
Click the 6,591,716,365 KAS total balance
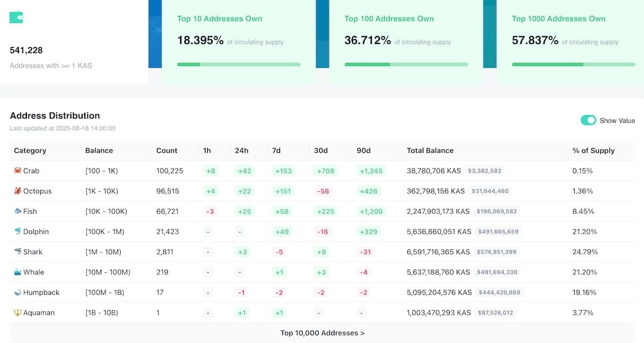[x=438, y=252]
